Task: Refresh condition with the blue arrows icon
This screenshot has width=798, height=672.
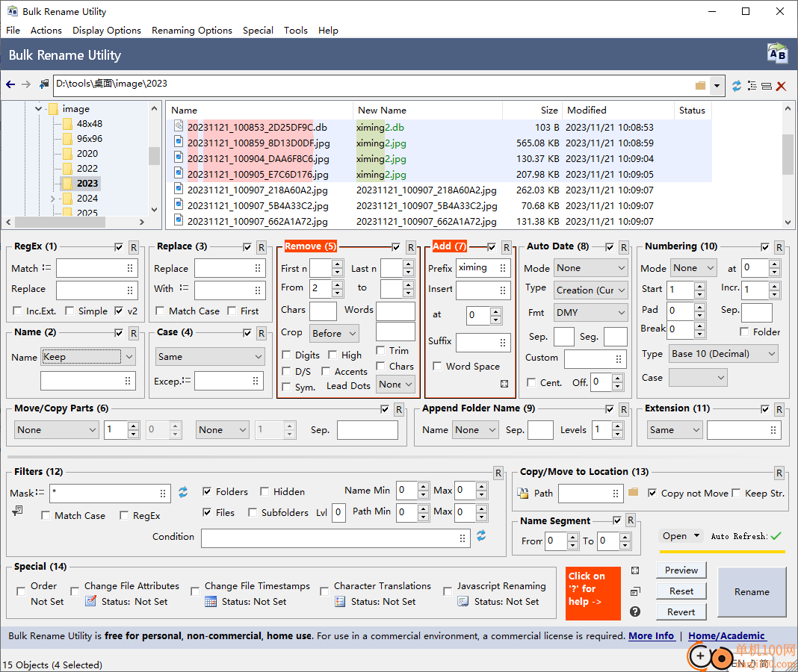Action: pos(481,535)
